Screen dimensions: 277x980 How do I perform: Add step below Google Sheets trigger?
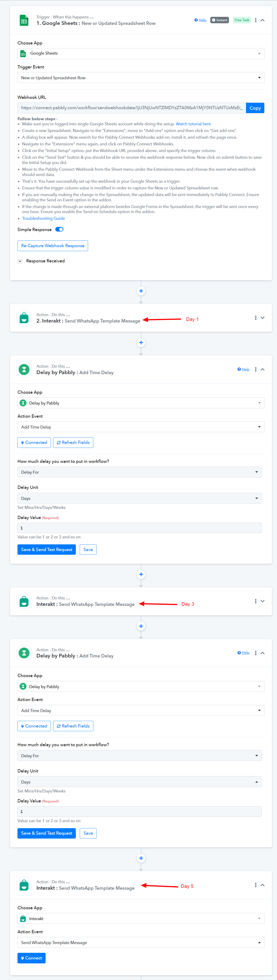141,291
